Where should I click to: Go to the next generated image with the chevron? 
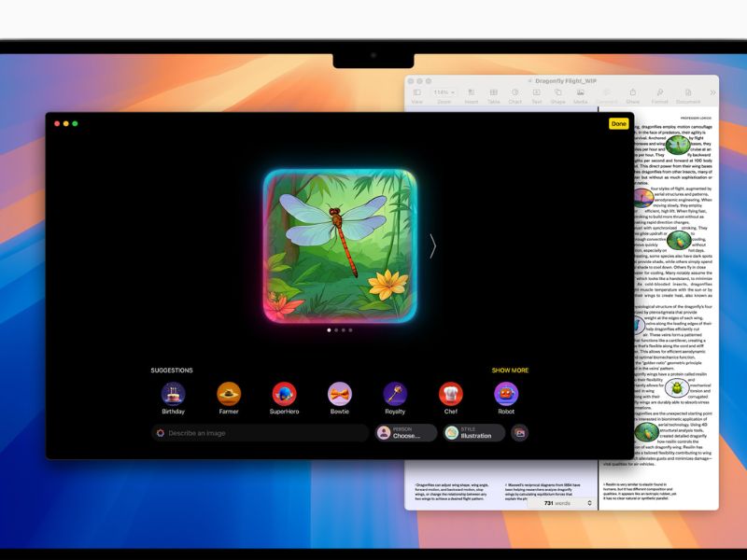[x=432, y=246]
